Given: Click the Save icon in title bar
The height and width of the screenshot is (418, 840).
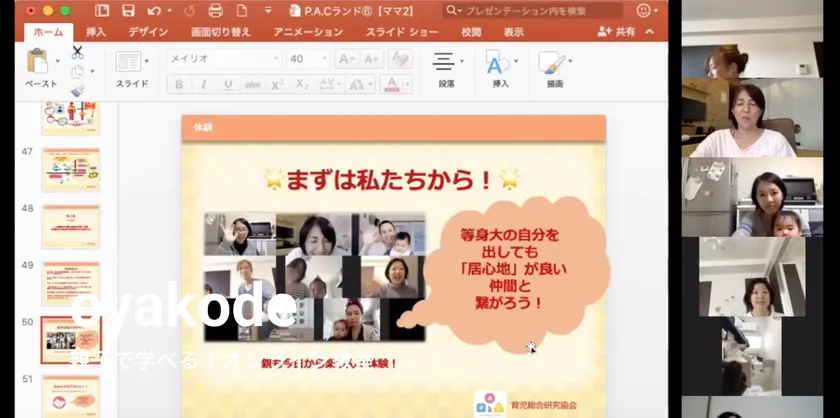Looking at the screenshot, I should [x=128, y=11].
